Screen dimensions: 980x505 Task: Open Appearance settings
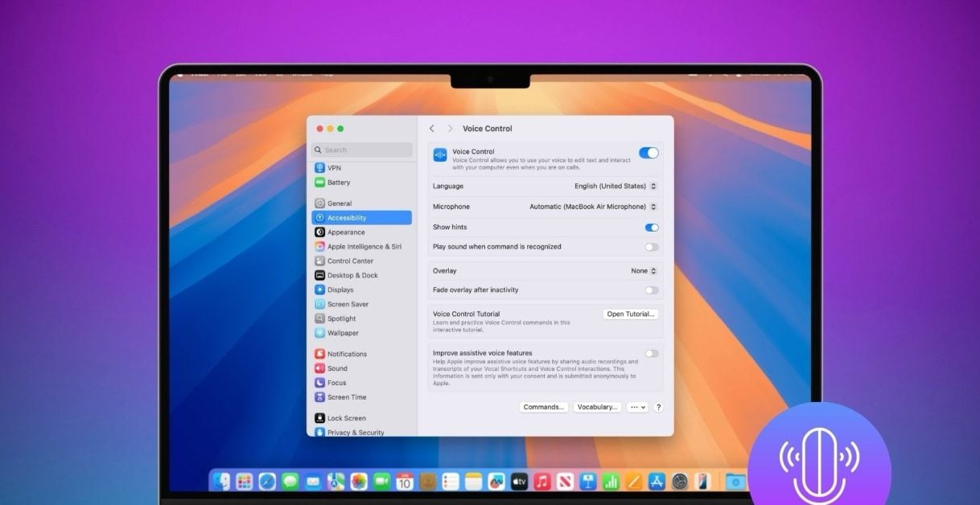coord(361,232)
